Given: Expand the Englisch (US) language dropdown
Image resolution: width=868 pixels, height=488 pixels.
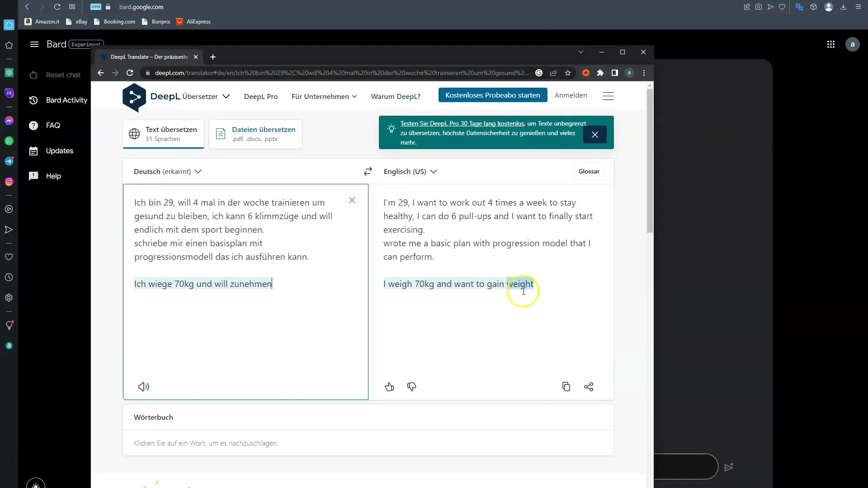Looking at the screenshot, I should click(x=410, y=171).
